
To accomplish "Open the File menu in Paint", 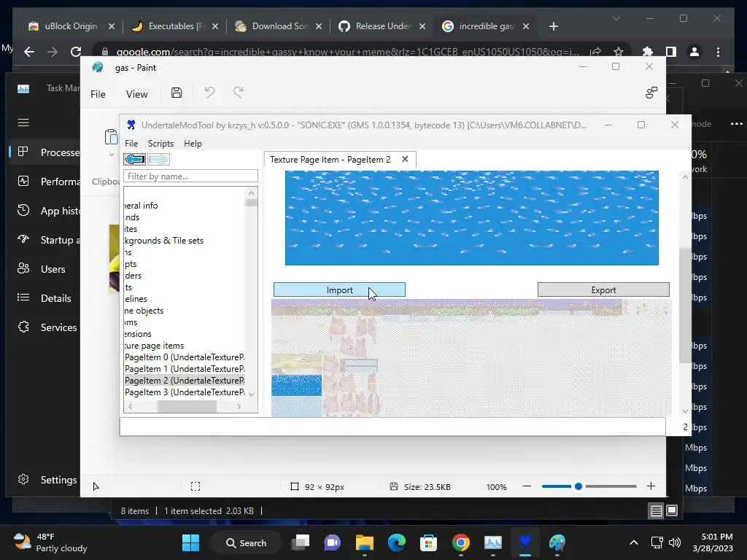I will pos(98,94).
